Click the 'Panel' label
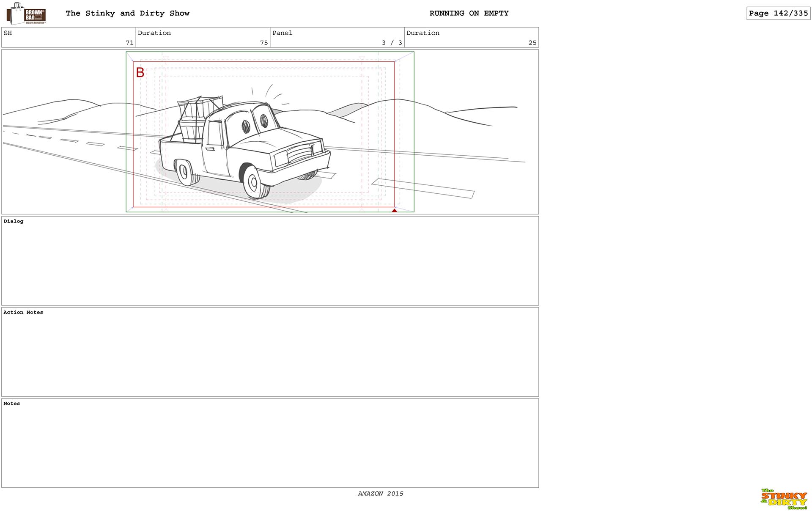 [x=282, y=33]
